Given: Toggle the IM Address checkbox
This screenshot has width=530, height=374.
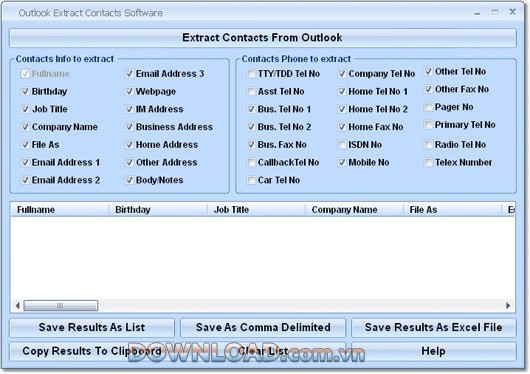Looking at the screenshot, I should coord(129,109).
